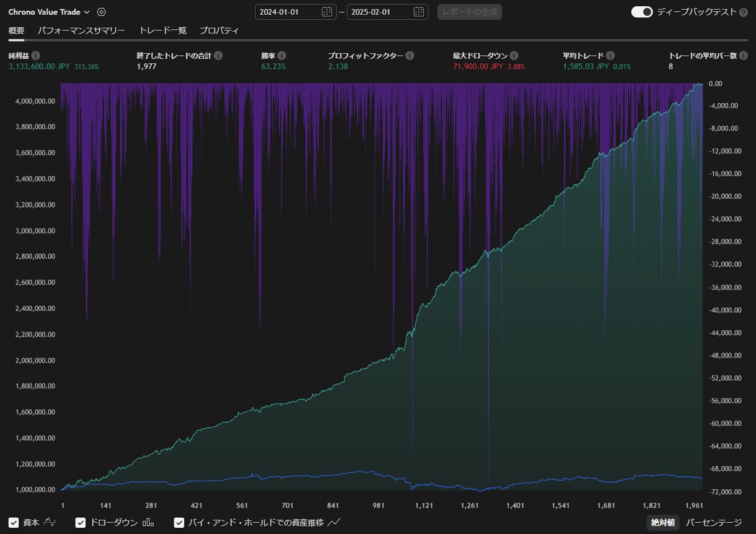Switch to the 概要 tab
This screenshot has width=756, height=534.
(17, 30)
